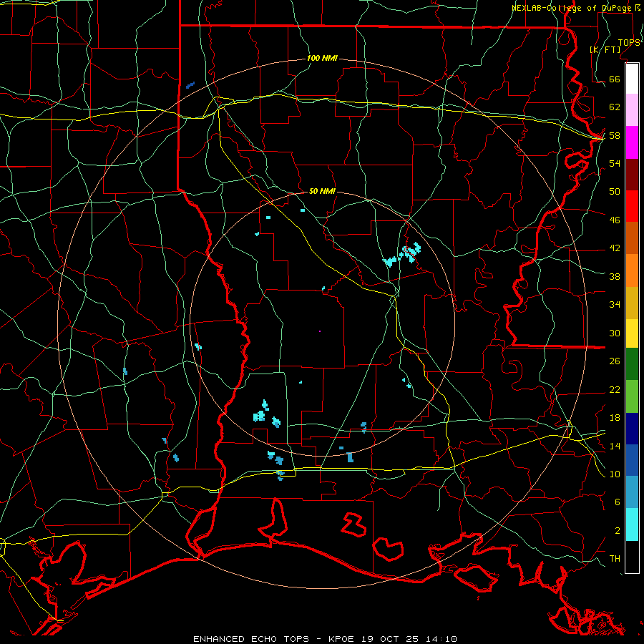Click the "50 NMI" range ring label

(x=322, y=191)
